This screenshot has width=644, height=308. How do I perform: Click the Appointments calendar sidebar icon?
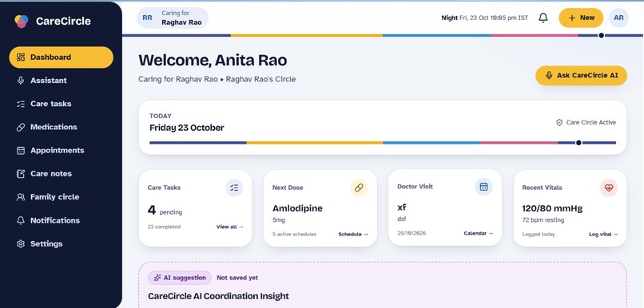pyautogui.click(x=21, y=151)
